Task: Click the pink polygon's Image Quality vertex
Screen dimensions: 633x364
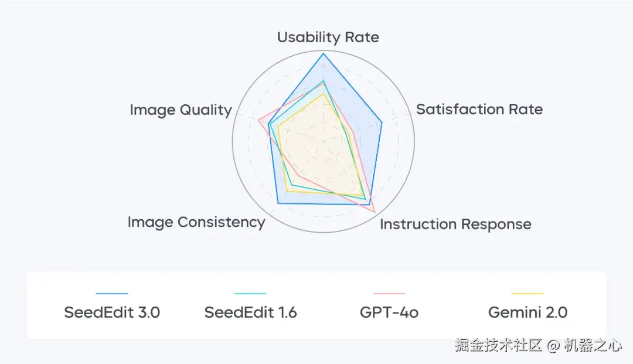Action: (258, 120)
